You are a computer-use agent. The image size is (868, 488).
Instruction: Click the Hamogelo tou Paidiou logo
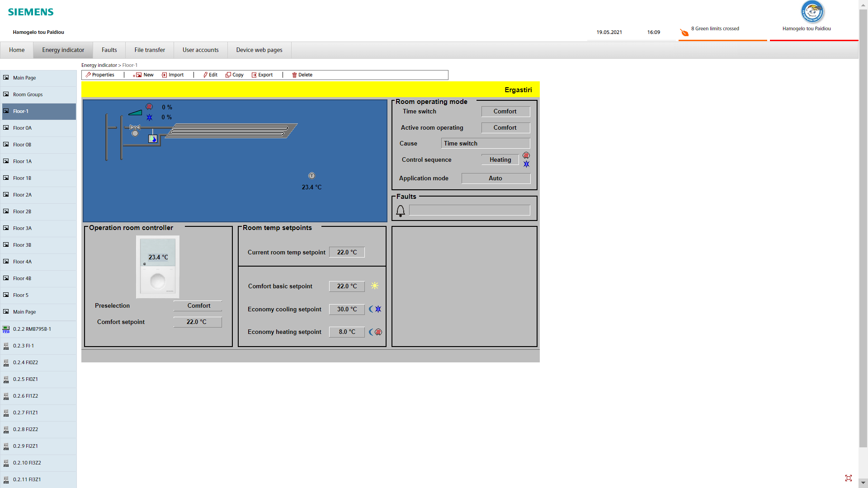(812, 12)
